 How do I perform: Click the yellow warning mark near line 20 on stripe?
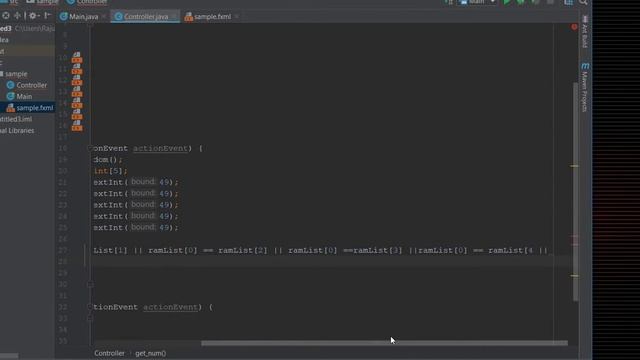tap(574, 166)
